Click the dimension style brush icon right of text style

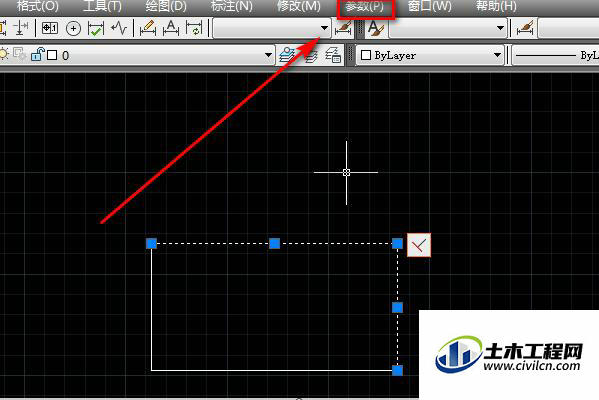(525, 28)
